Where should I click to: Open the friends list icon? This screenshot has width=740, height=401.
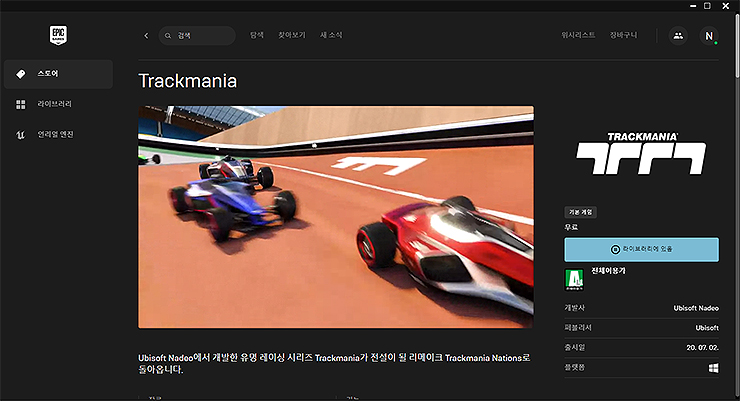tap(678, 35)
